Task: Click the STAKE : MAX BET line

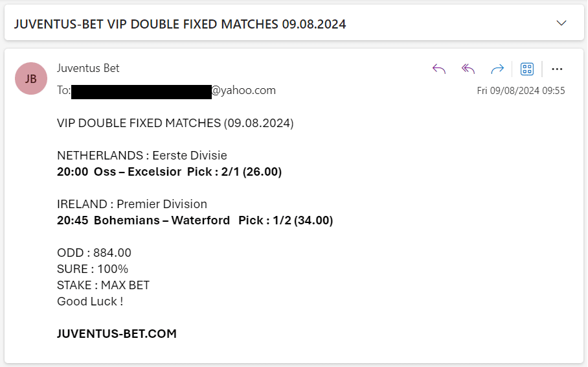Action: 103,285
